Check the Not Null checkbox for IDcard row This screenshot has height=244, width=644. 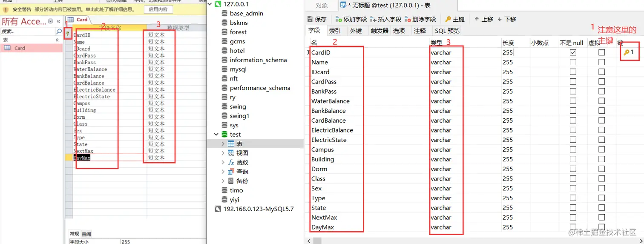573,72
